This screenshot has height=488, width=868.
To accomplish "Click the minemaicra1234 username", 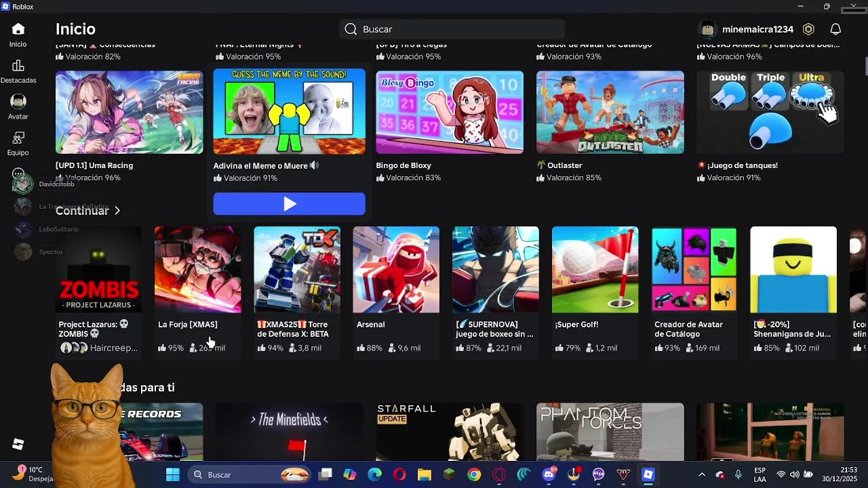I will point(757,29).
